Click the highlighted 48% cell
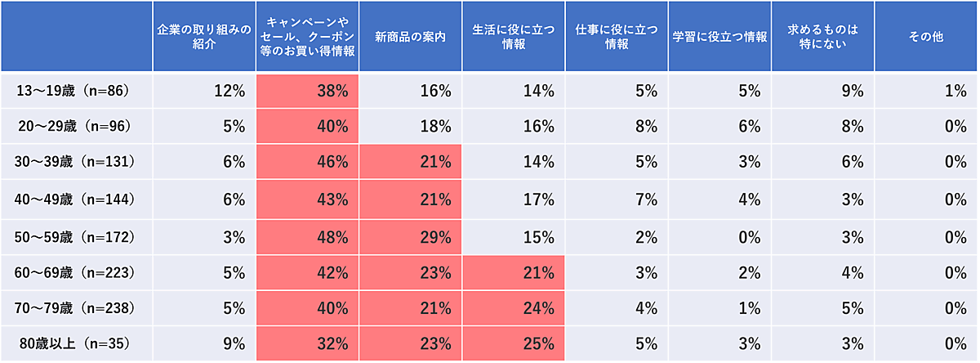Image resolution: width=980 pixels, height=363 pixels. [307, 237]
